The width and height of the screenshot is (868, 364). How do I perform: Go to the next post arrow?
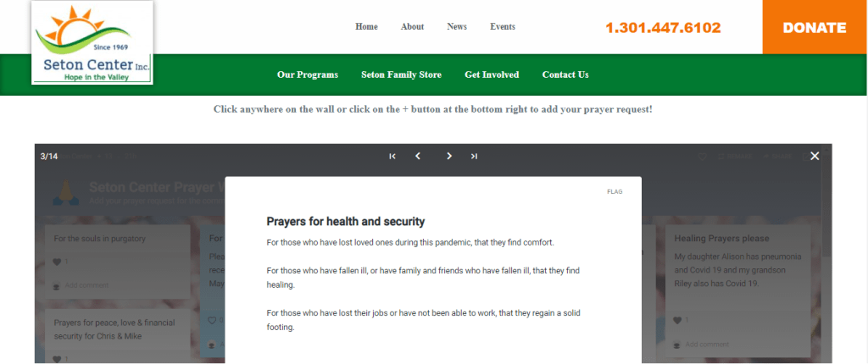449,156
